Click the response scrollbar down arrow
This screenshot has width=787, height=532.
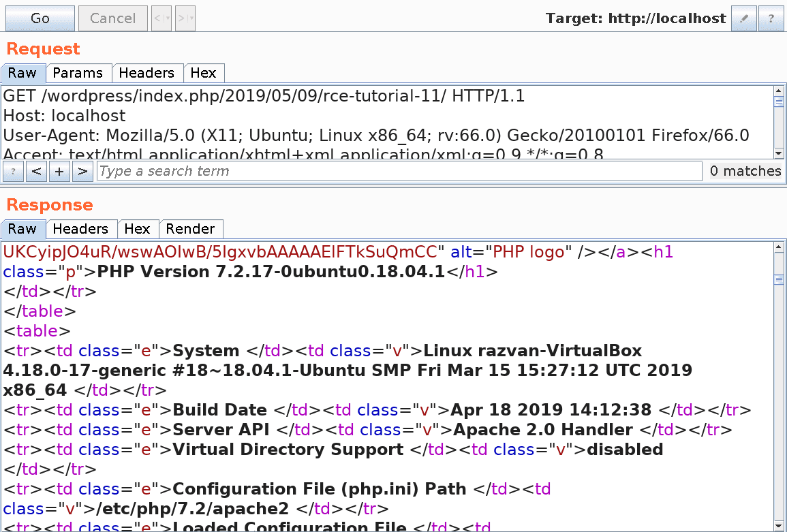(x=778, y=525)
